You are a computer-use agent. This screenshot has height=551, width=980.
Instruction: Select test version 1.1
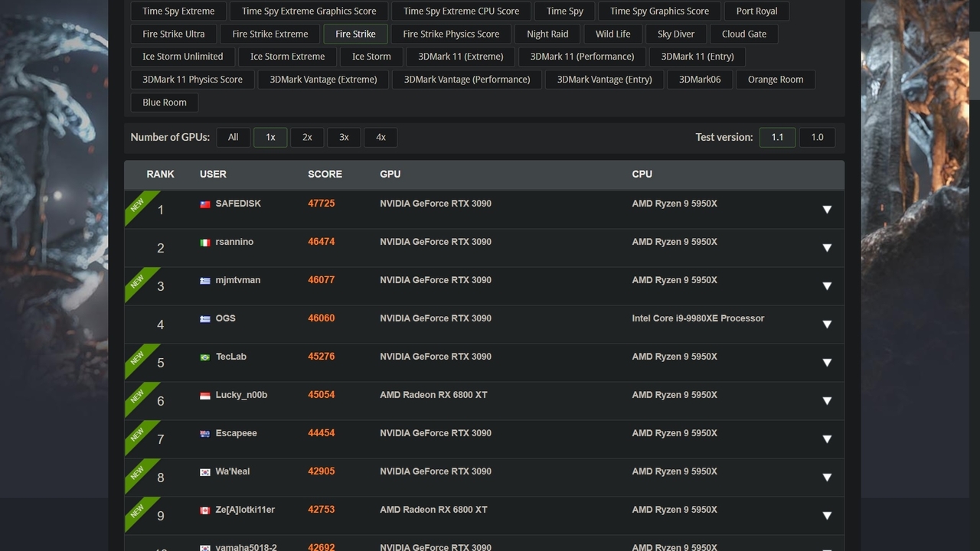tap(777, 137)
